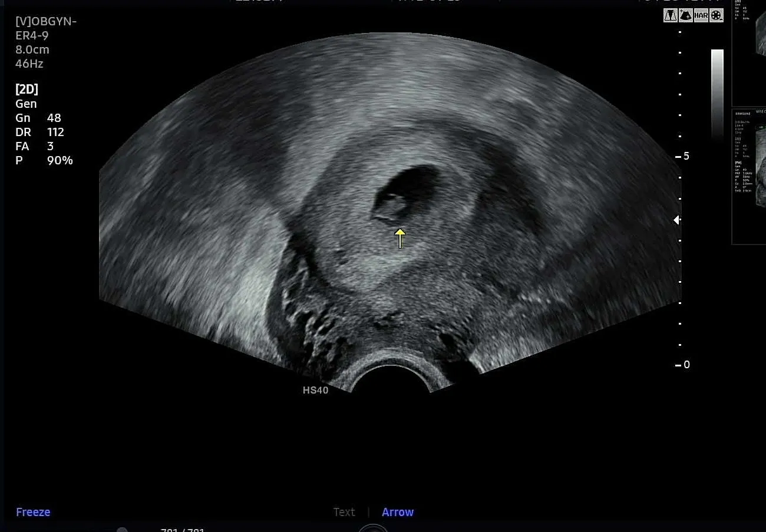Click the Gn 48 gain value
This screenshot has width=766, height=532.
coord(38,118)
